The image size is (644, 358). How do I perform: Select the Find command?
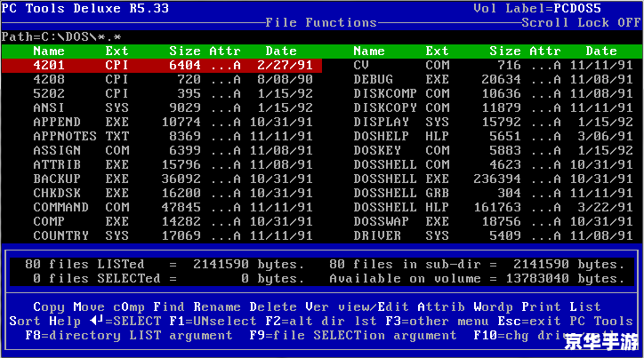(x=169, y=307)
